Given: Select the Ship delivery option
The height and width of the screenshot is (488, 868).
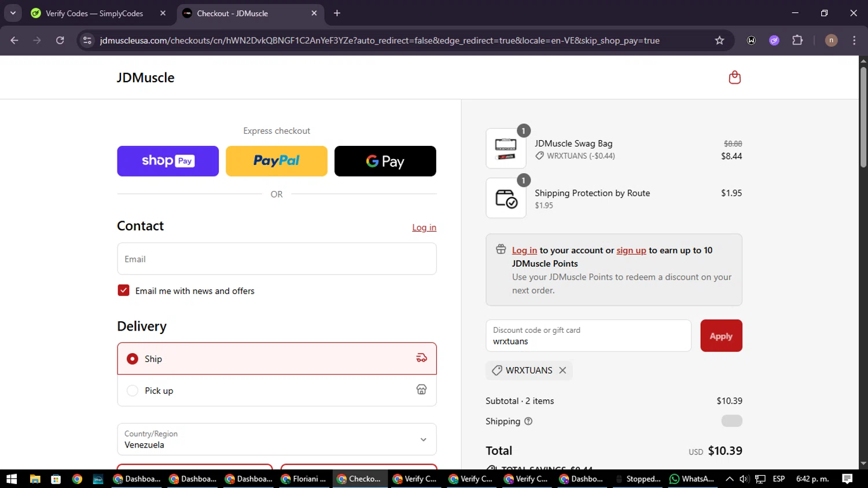Looking at the screenshot, I should tap(277, 359).
